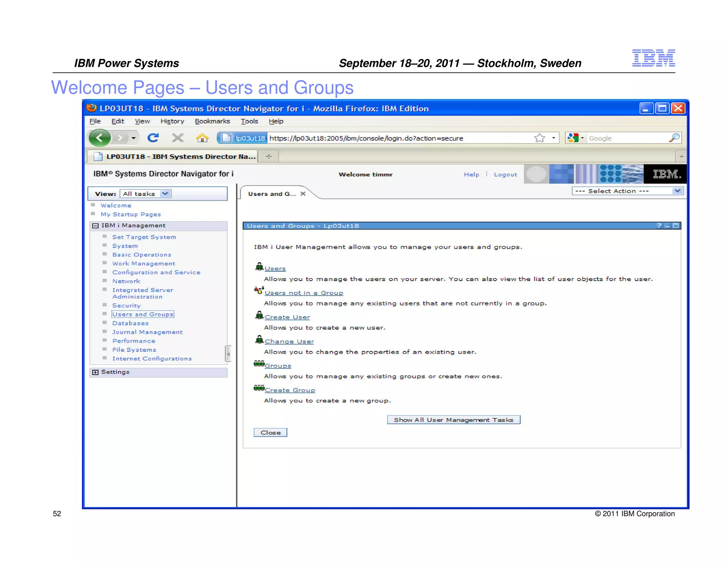The height and width of the screenshot is (562, 728).
Task: Open the Change User link
Action: coord(289,341)
